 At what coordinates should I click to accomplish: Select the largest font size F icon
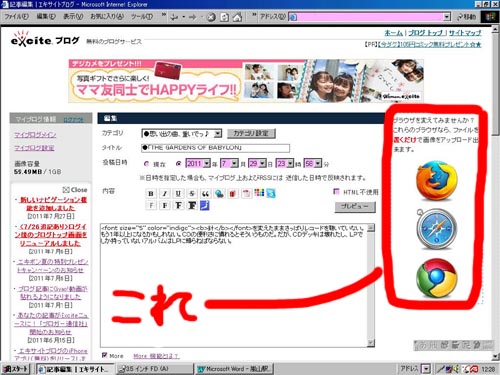[x=192, y=205]
